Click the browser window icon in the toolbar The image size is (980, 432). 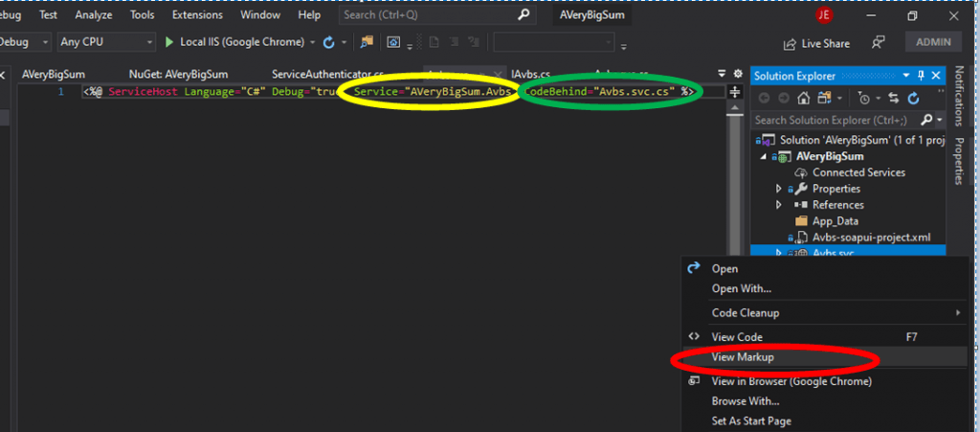pyautogui.click(x=393, y=42)
